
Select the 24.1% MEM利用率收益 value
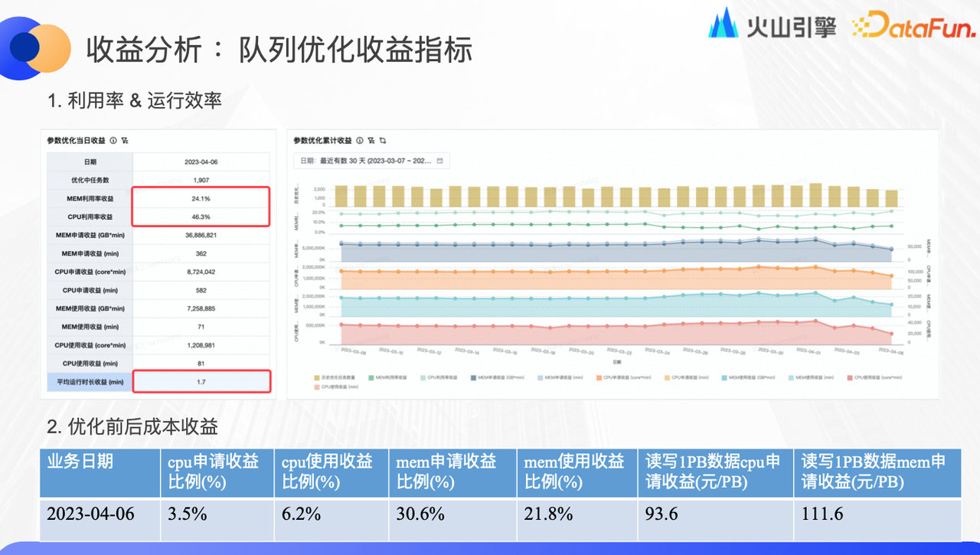pos(202,198)
